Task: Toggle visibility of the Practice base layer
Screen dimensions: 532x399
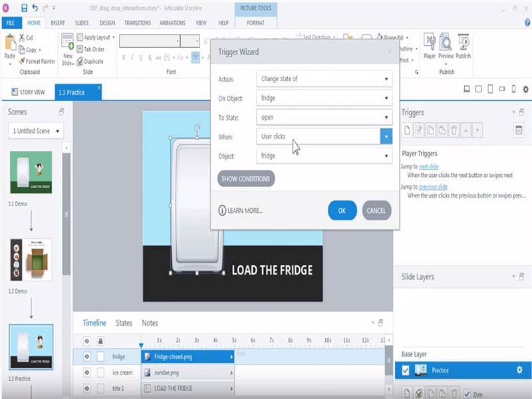Action: [x=406, y=370]
